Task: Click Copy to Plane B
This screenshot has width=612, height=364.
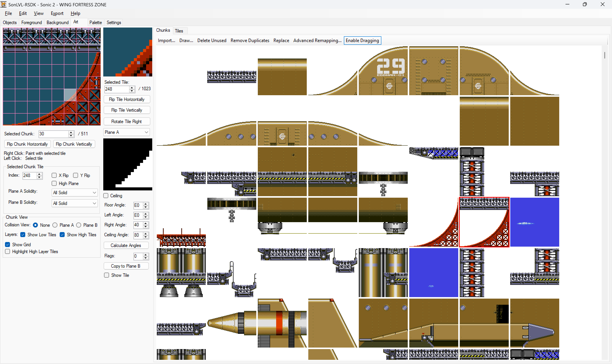Action: (x=126, y=266)
